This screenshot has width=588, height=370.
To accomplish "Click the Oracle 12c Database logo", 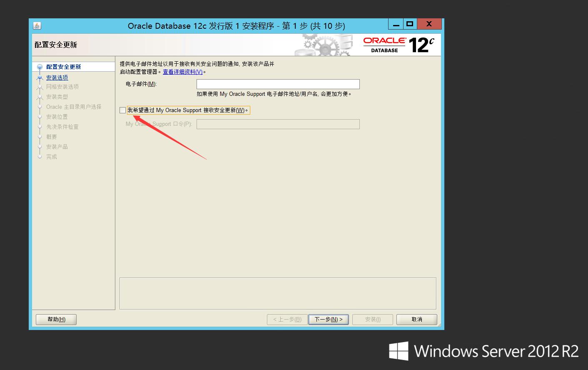I will coord(399,45).
